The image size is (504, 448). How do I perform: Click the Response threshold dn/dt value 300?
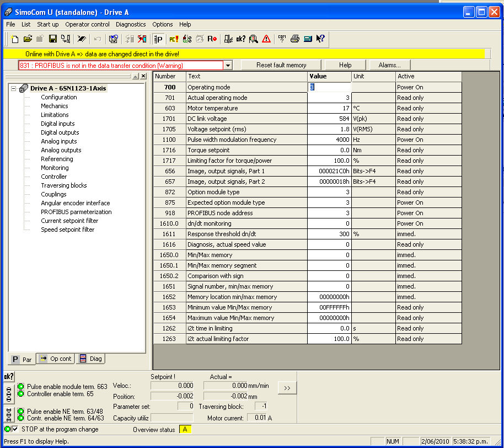[x=329, y=234]
